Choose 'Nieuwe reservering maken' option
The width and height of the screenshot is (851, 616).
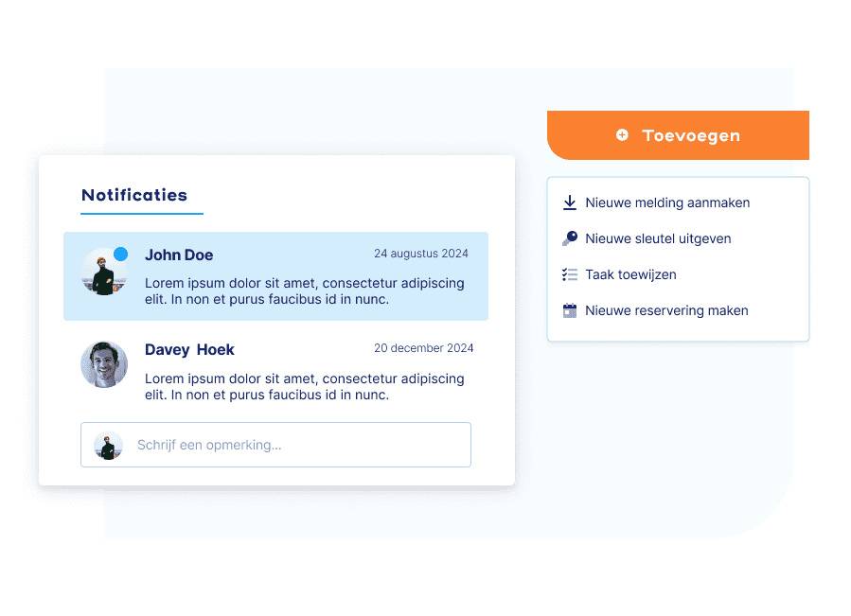click(x=666, y=310)
